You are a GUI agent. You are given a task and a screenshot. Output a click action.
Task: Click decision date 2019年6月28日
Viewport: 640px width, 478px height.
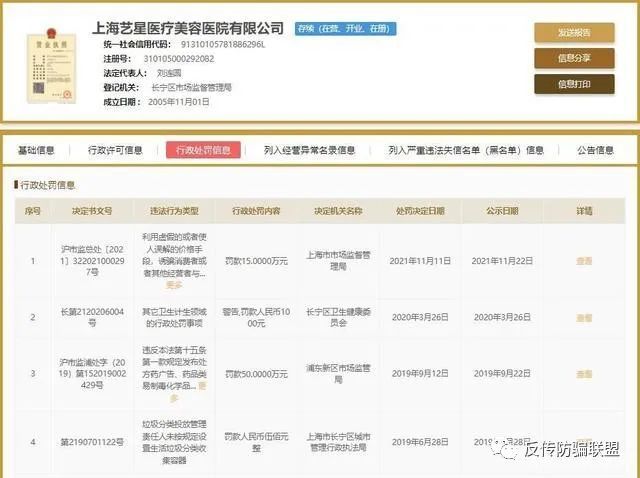pyautogui.click(x=420, y=442)
